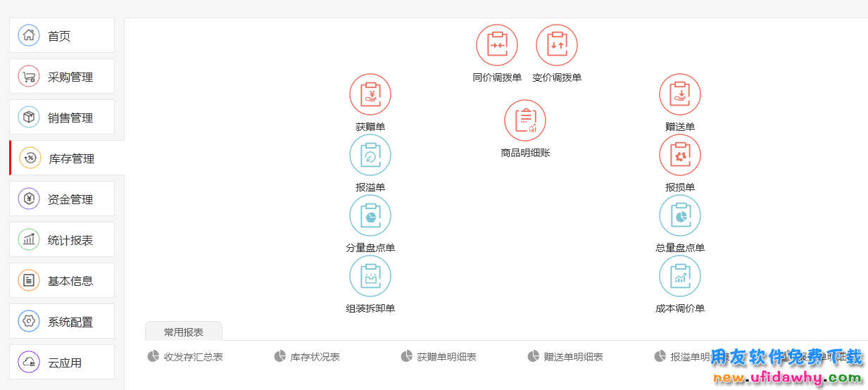This screenshot has height=390, width=868.
Task: Click the 赠送单 icon
Action: (x=680, y=94)
